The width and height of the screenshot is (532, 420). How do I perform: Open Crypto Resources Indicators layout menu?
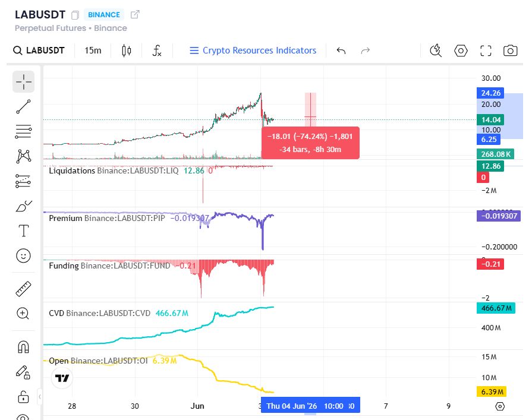pyautogui.click(x=253, y=50)
